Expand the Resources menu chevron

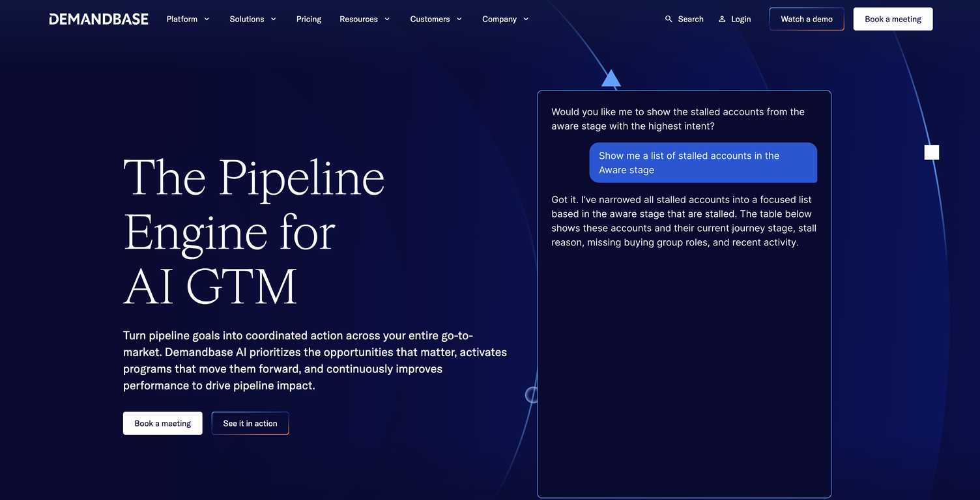click(387, 19)
